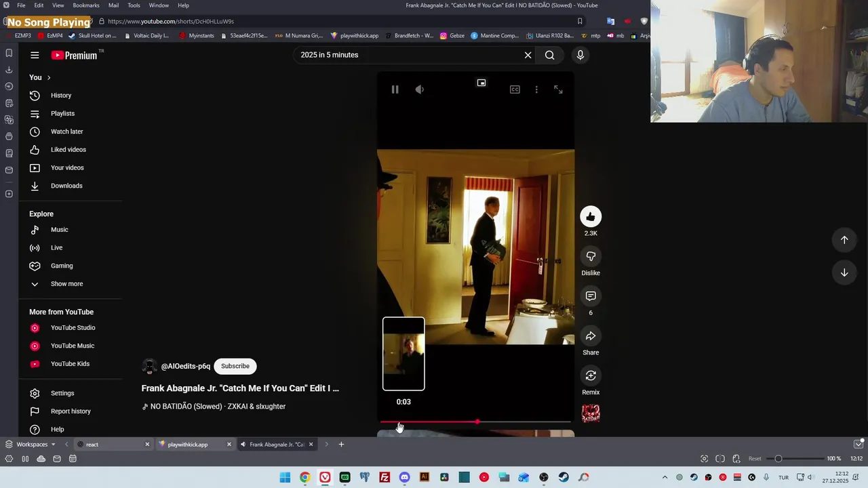Clear the YouTube search box with X
This screenshot has width=868, height=488.
click(x=528, y=55)
